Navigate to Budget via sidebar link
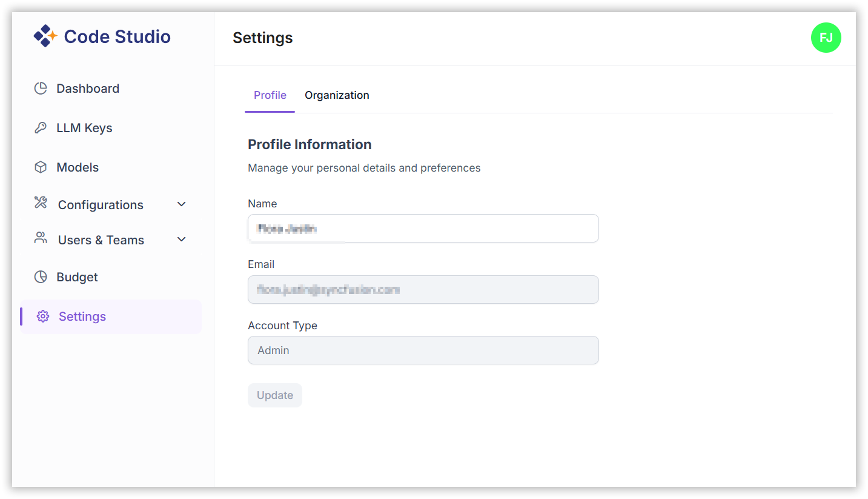Viewport: 868px width, 499px height. pos(77,276)
